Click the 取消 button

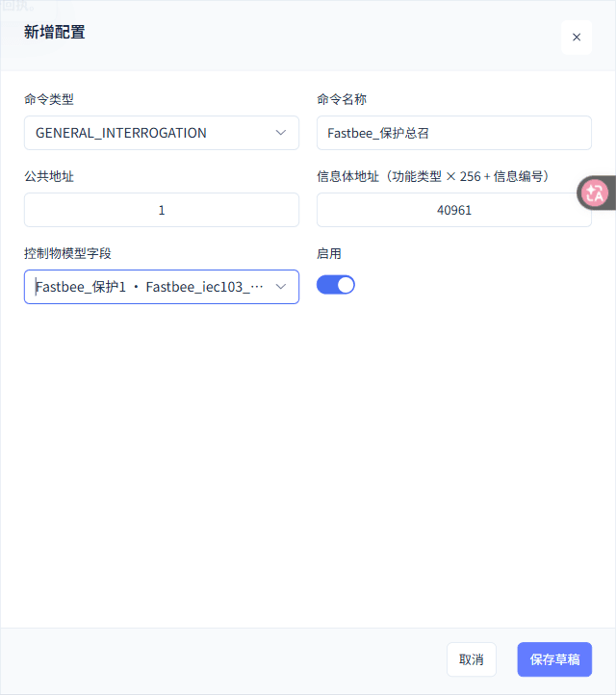tap(471, 659)
